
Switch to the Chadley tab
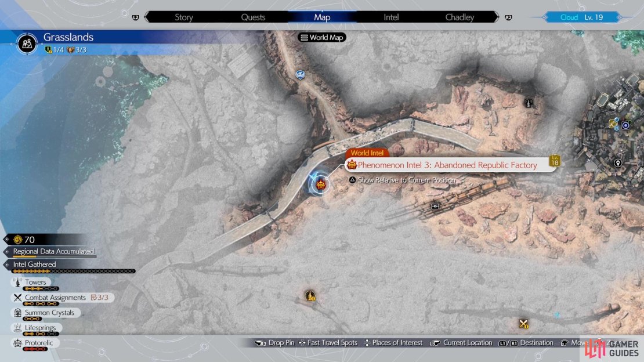[460, 17]
